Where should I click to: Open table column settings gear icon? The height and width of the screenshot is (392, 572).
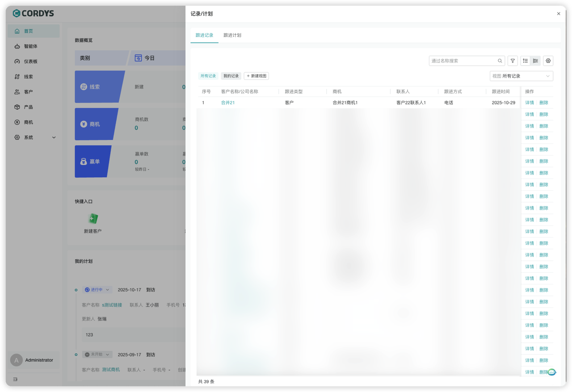pyautogui.click(x=548, y=61)
